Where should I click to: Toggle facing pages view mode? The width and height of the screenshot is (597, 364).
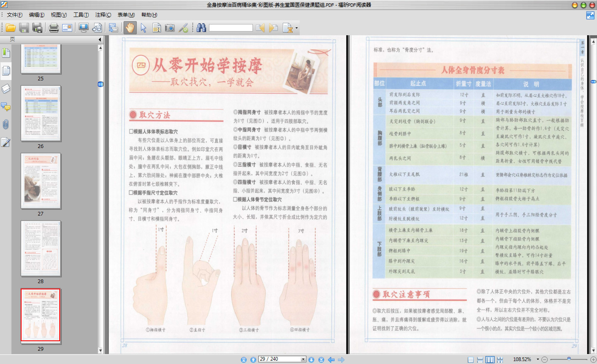click(x=490, y=359)
